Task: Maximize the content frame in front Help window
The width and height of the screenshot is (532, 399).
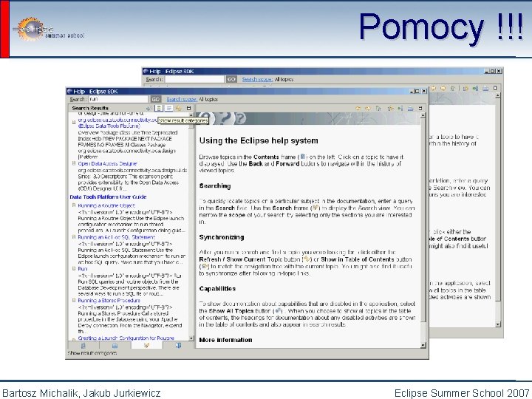Action: tap(420, 108)
